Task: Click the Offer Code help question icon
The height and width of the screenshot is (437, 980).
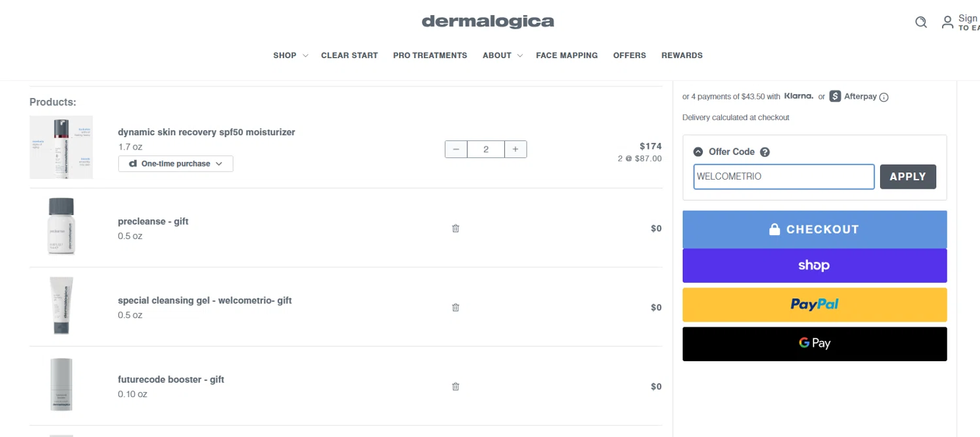Action: pos(765,152)
